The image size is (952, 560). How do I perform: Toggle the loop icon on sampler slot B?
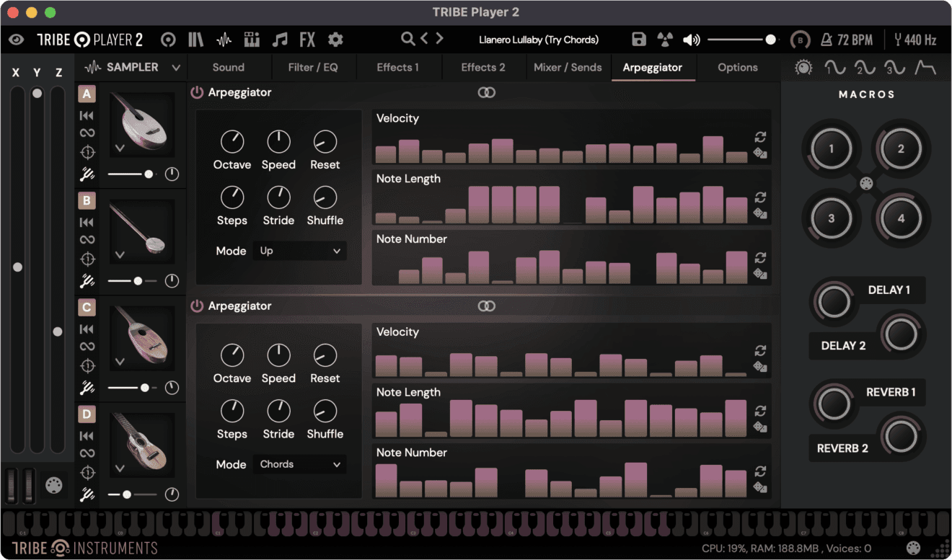pos(87,240)
